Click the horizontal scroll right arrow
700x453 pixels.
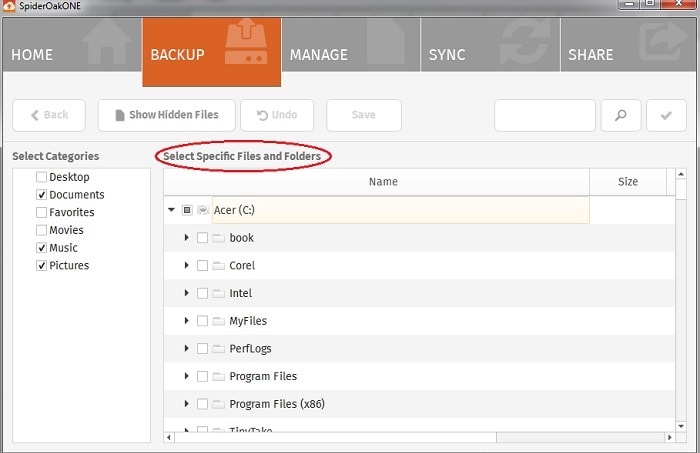[x=670, y=437]
